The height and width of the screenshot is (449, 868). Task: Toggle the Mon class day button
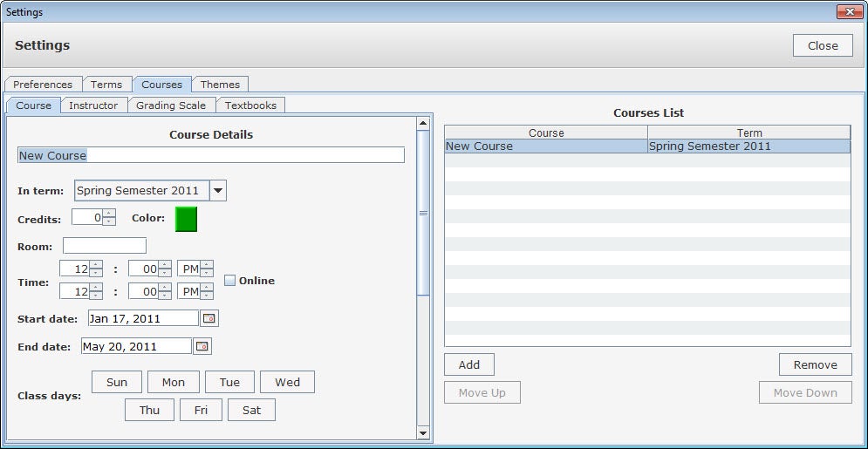[174, 382]
